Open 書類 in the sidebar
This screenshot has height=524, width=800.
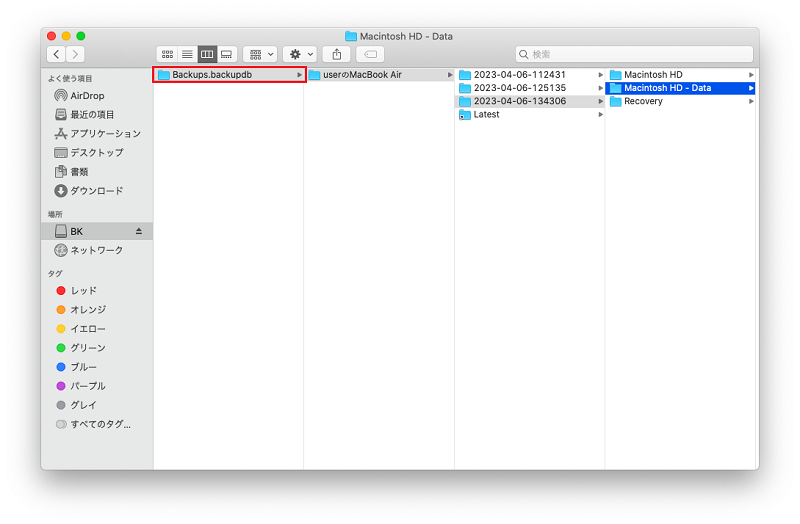pos(97,171)
